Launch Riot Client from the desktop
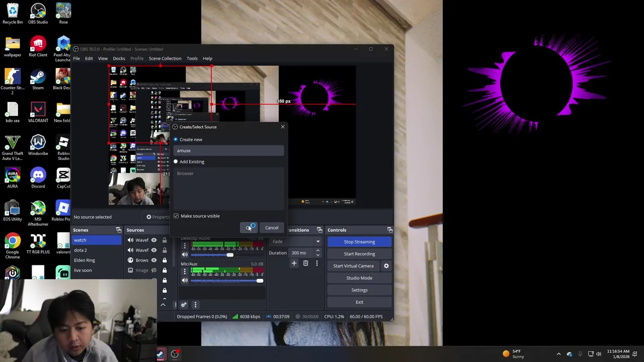This screenshot has width=644, height=362. (x=38, y=46)
